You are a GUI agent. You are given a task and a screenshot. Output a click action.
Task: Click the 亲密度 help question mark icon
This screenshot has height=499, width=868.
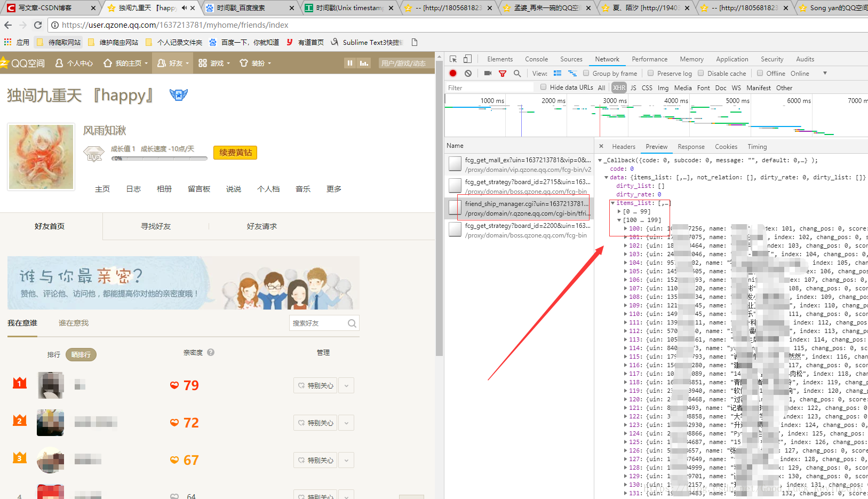[x=211, y=352]
